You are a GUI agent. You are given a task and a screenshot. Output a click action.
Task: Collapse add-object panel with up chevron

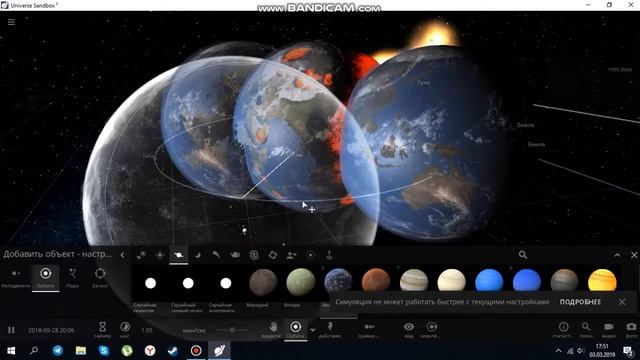pos(617,255)
